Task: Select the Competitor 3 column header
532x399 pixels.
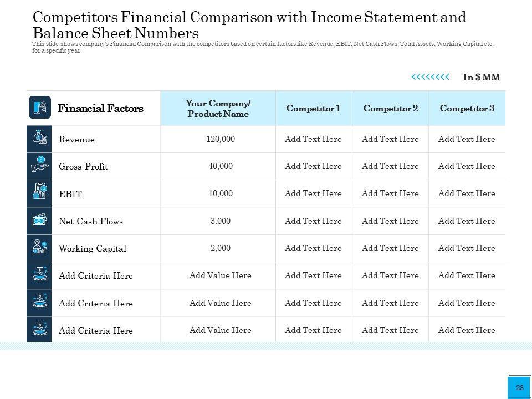Action: (x=467, y=109)
